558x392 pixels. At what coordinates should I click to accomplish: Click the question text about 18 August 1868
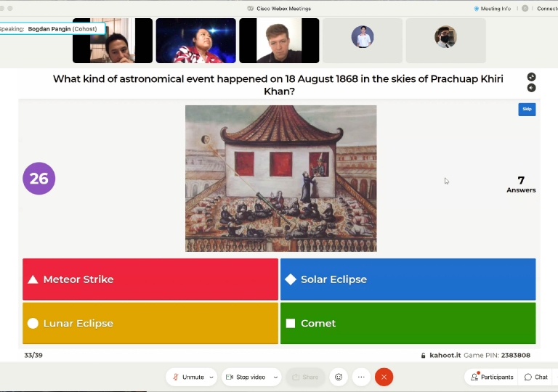[x=278, y=85]
